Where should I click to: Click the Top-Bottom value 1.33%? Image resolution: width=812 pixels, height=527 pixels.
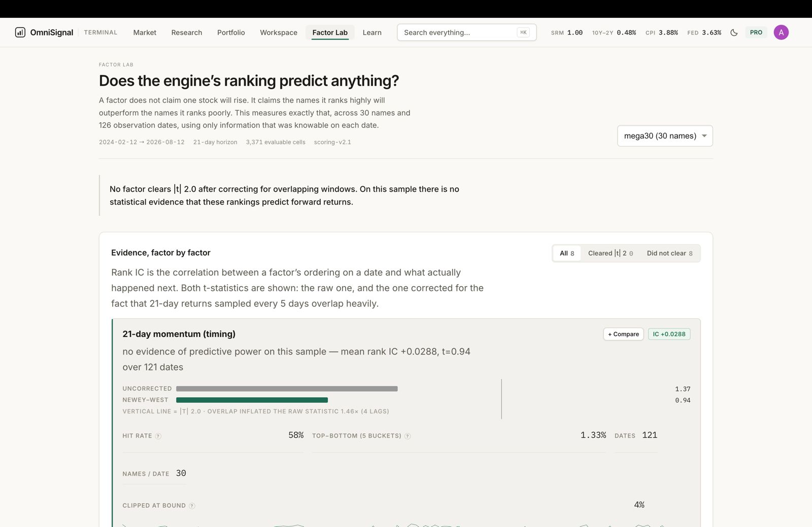(593, 435)
